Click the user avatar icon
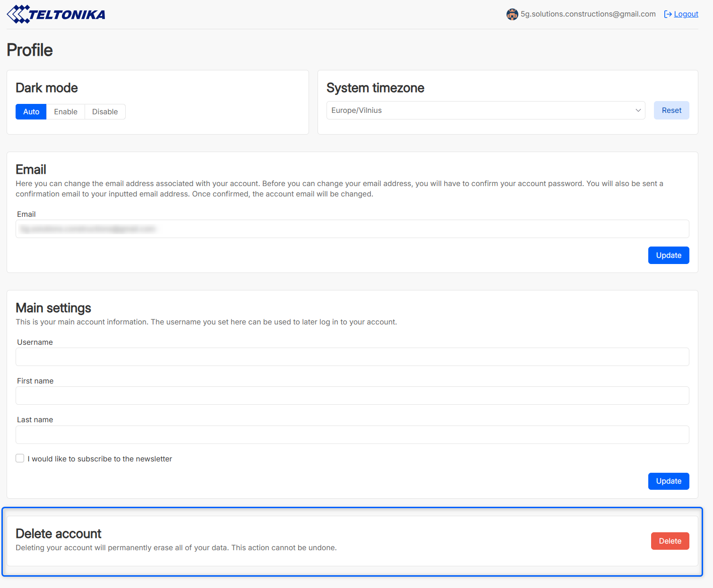The width and height of the screenshot is (713, 588). tap(512, 15)
